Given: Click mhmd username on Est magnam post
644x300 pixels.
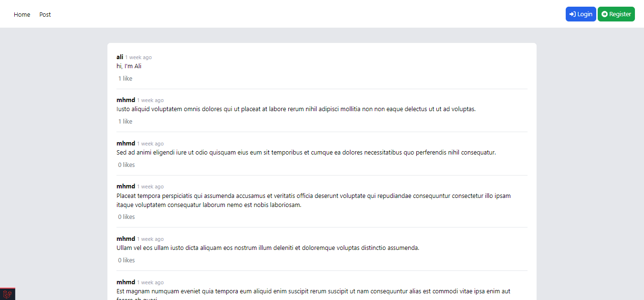Looking at the screenshot, I should [x=126, y=282].
